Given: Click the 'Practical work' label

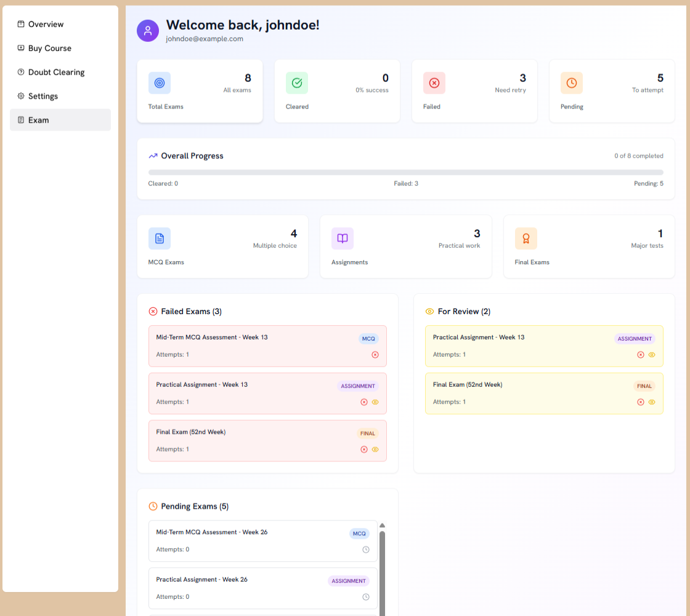Looking at the screenshot, I should click(x=459, y=246).
